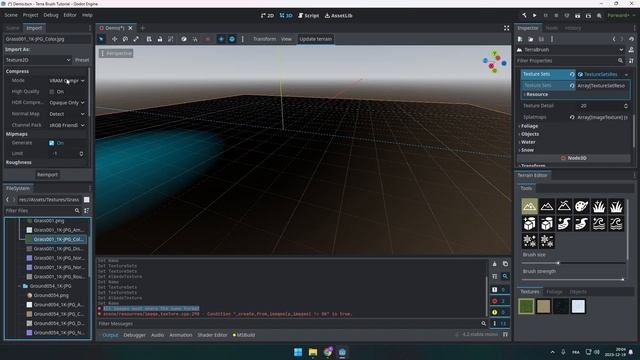Select the tan ground texture swatch
The width and height of the screenshot is (640, 360).
[x=543, y=306]
